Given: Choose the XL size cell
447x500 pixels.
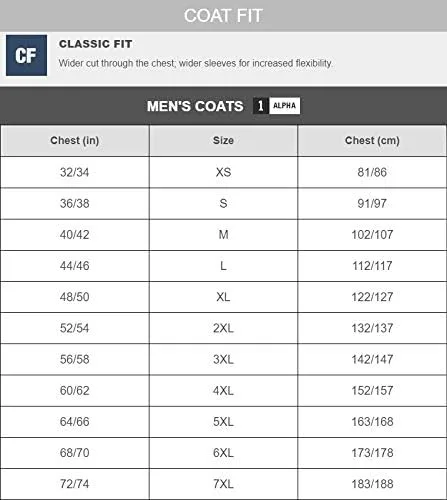Looking at the screenshot, I should (223, 297).
